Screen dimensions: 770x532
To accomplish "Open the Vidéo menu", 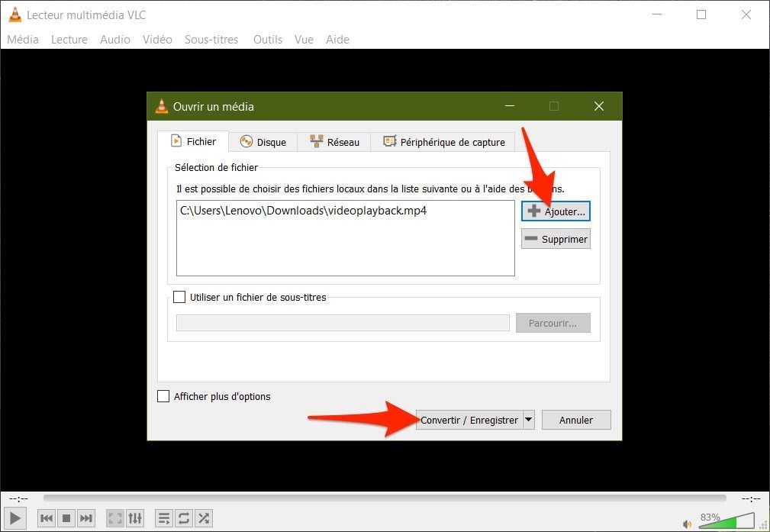I will (x=157, y=39).
